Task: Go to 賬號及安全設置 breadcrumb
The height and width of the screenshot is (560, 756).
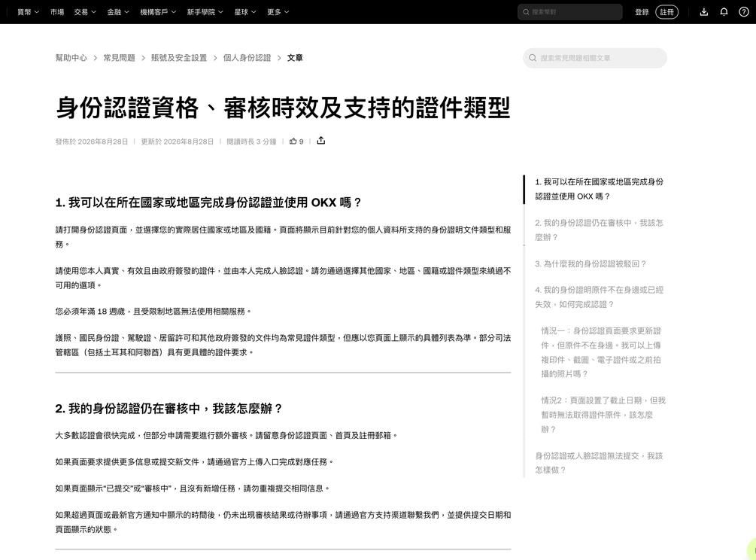Action: click(x=179, y=58)
